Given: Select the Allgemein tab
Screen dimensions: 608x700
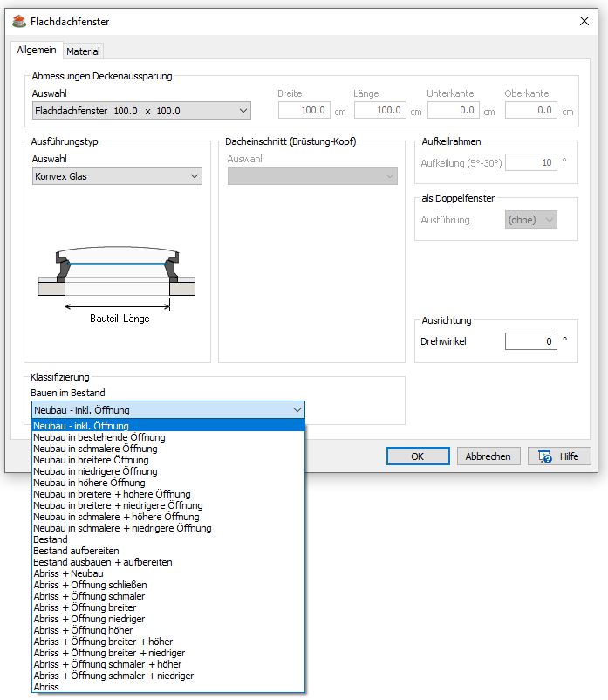Looking at the screenshot, I should (x=37, y=51).
